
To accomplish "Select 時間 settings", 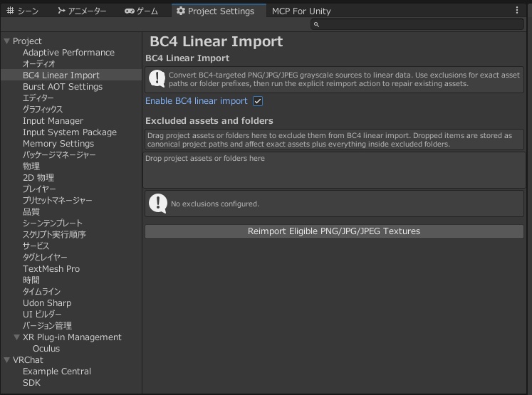I will point(31,280).
